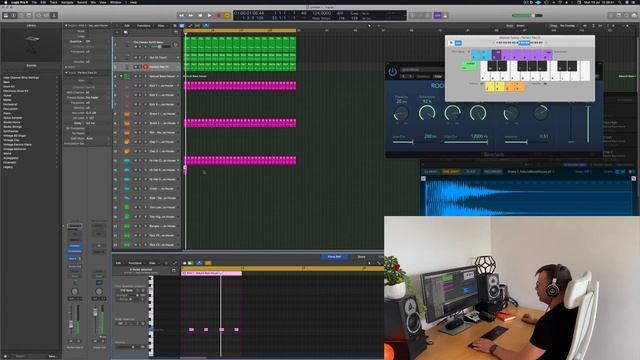This screenshot has height=360, width=640.
Task: Select the first pink note in piano roll
Action: point(191,329)
